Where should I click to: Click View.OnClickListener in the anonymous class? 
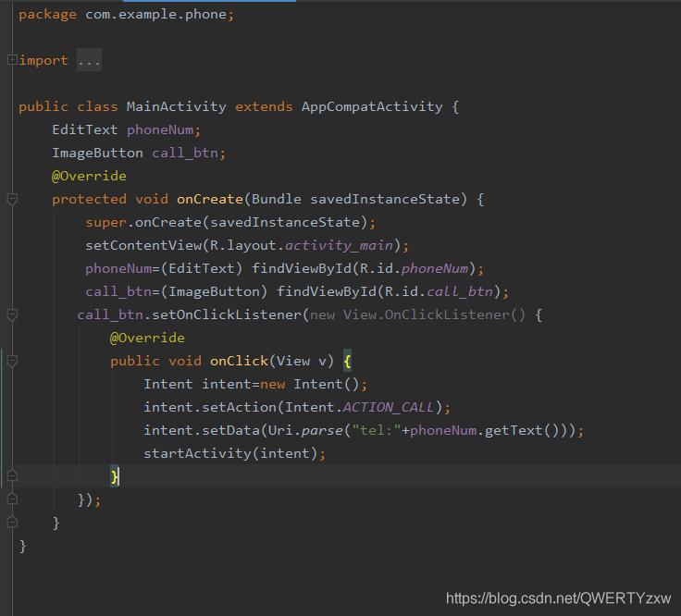433,314
